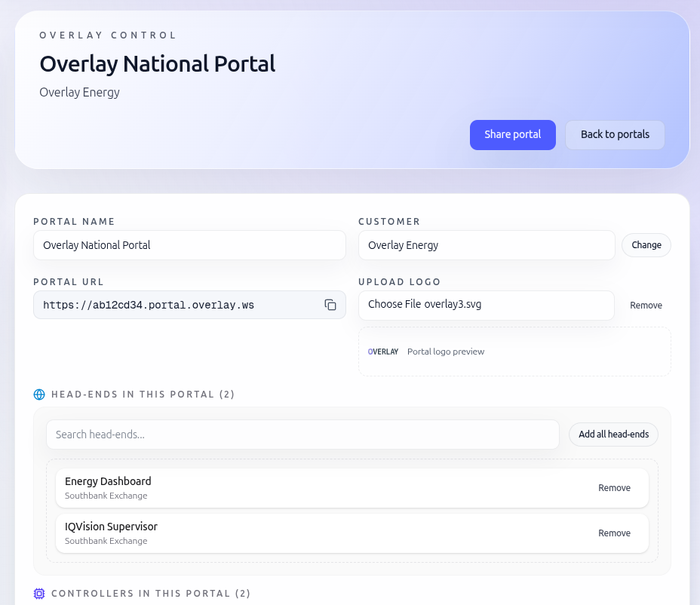Click the Customer field showing Overlay Energy
700x605 pixels.
pyautogui.click(x=487, y=245)
